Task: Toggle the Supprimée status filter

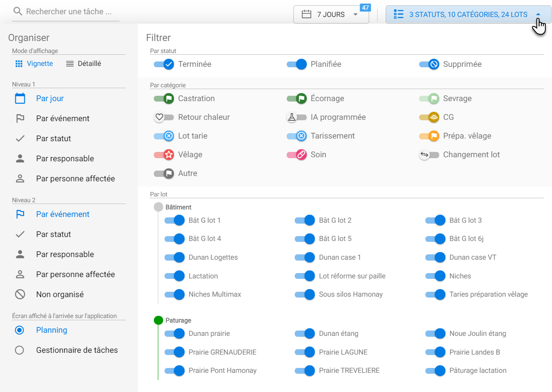Action: tap(429, 64)
